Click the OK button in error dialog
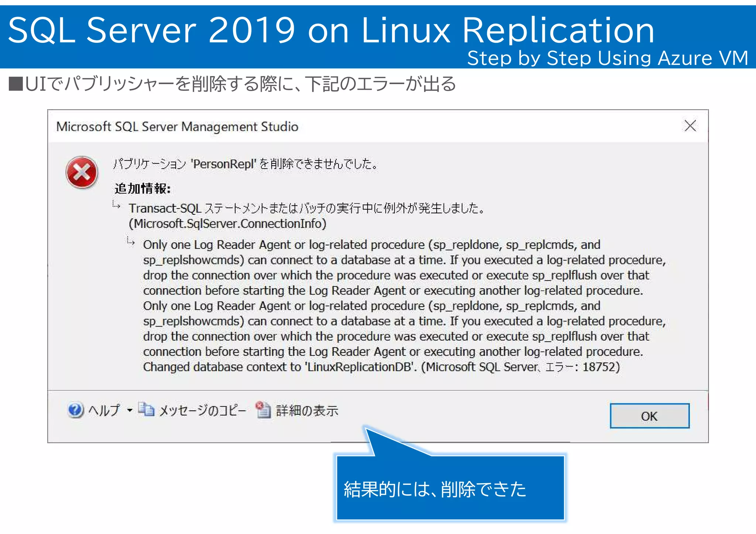 tap(649, 416)
